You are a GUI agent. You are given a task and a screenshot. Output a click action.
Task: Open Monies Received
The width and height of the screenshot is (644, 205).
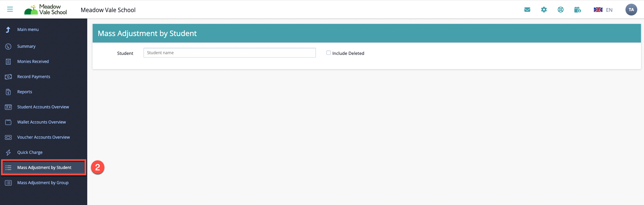[33, 62]
